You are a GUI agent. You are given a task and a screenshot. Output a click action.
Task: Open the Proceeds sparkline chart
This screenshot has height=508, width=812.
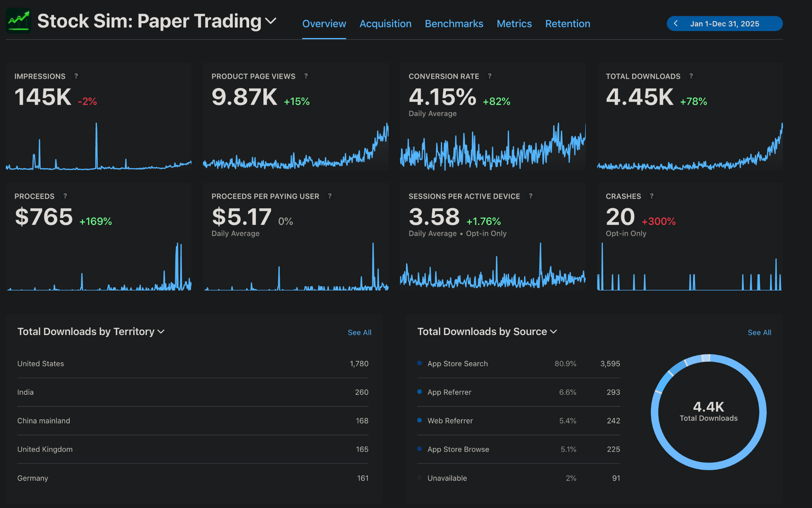98,266
